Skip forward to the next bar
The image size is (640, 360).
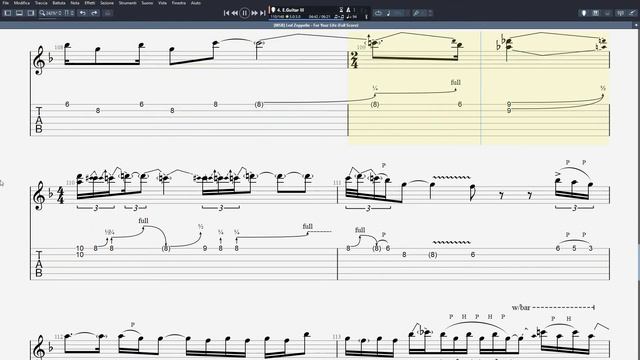click(x=254, y=13)
